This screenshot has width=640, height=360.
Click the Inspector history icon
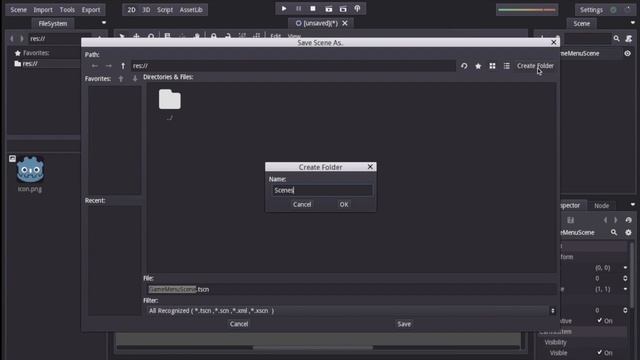(x=629, y=220)
